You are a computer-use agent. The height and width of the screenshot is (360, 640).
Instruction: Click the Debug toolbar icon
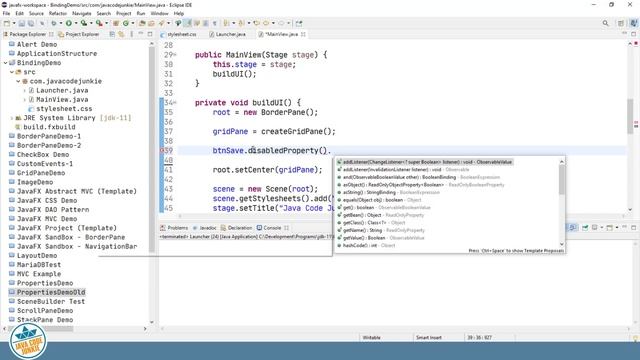(x=53, y=23)
